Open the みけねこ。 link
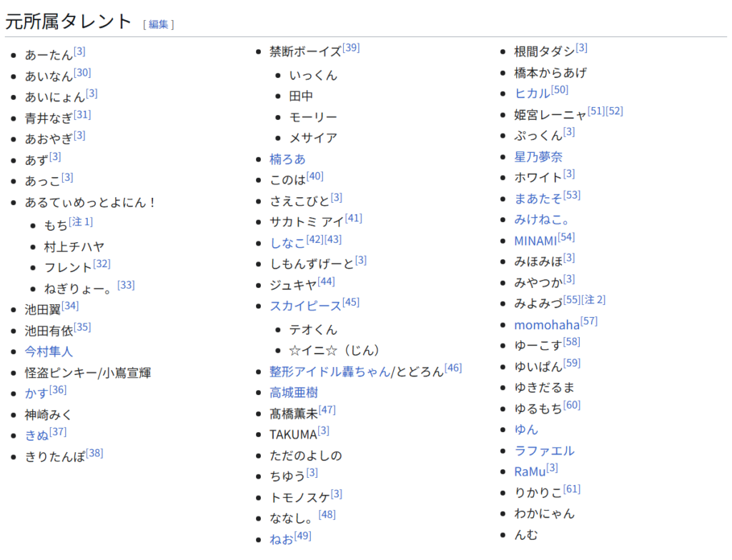Image resolution: width=732 pixels, height=560 pixels. pos(542,220)
